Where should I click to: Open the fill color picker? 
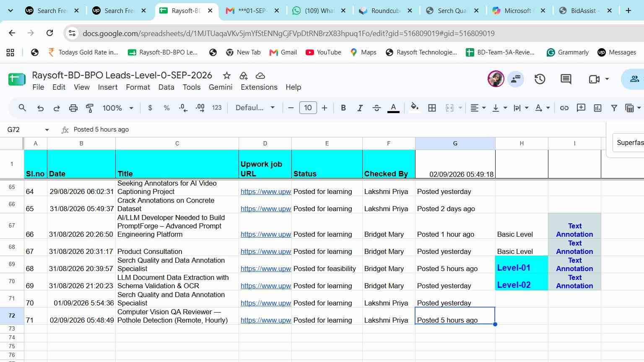415,108
